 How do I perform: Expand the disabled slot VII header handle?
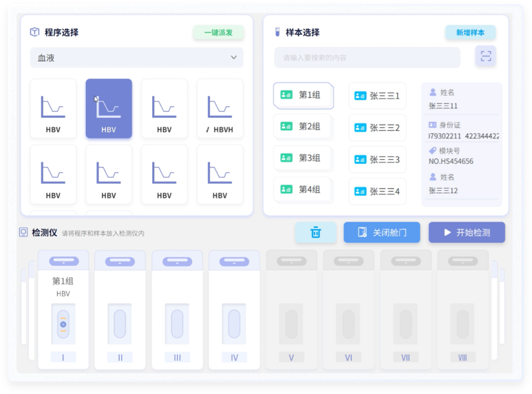[x=406, y=261]
